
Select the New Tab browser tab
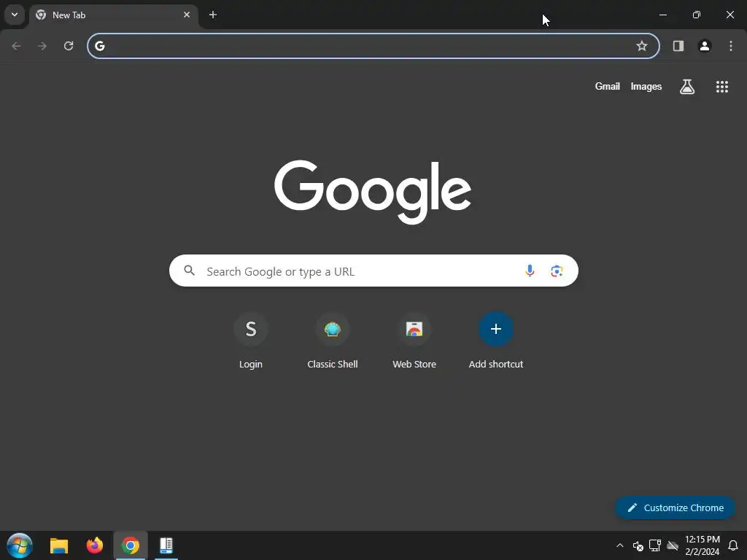pyautogui.click(x=113, y=15)
